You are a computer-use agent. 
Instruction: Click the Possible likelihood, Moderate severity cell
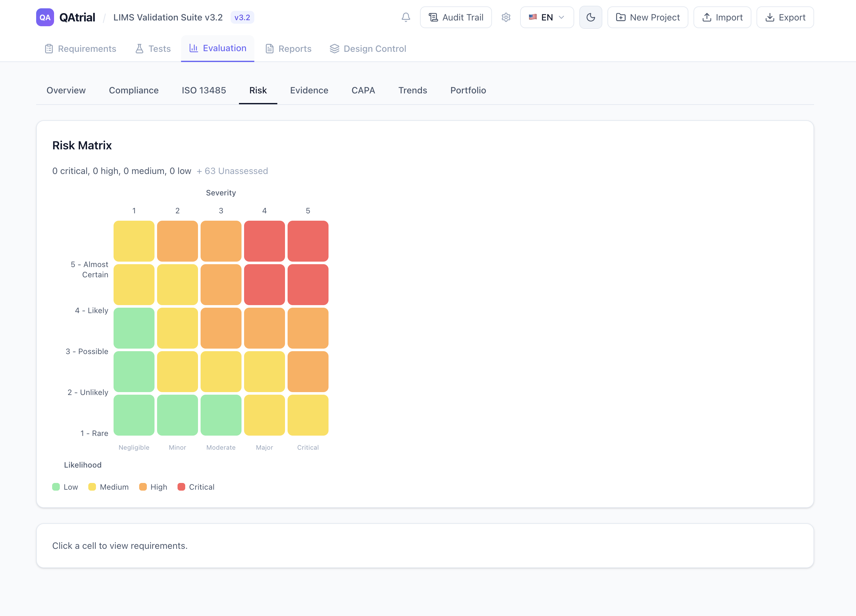(x=221, y=328)
